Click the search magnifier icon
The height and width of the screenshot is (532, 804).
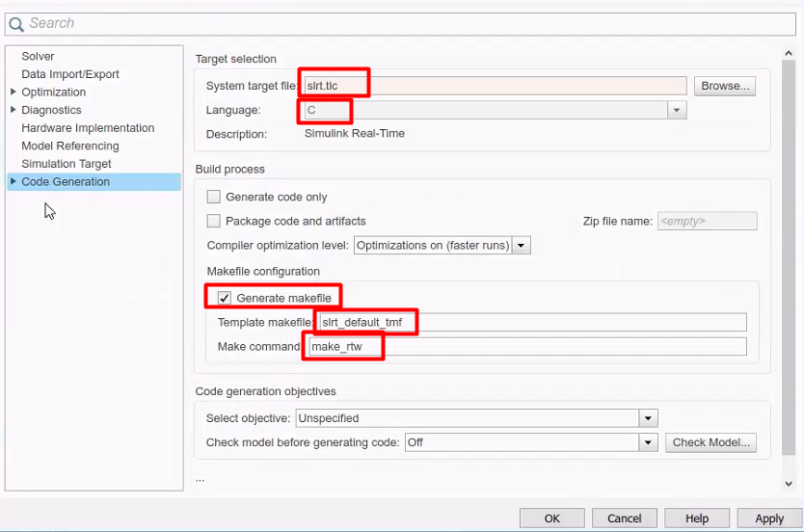[x=15, y=23]
